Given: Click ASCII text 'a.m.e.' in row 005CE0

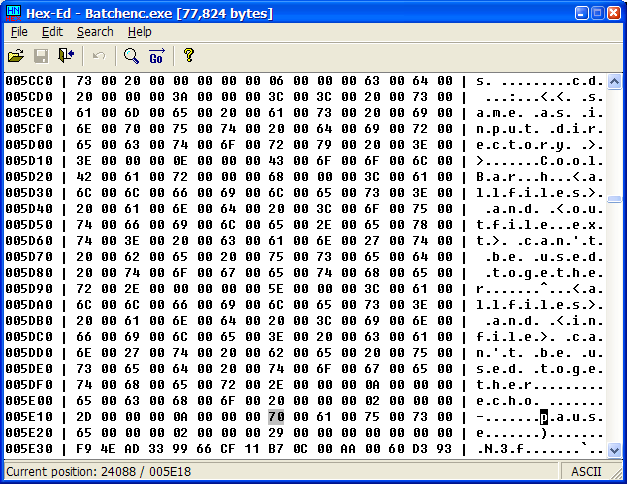Looking at the screenshot, I should tap(500, 113).
